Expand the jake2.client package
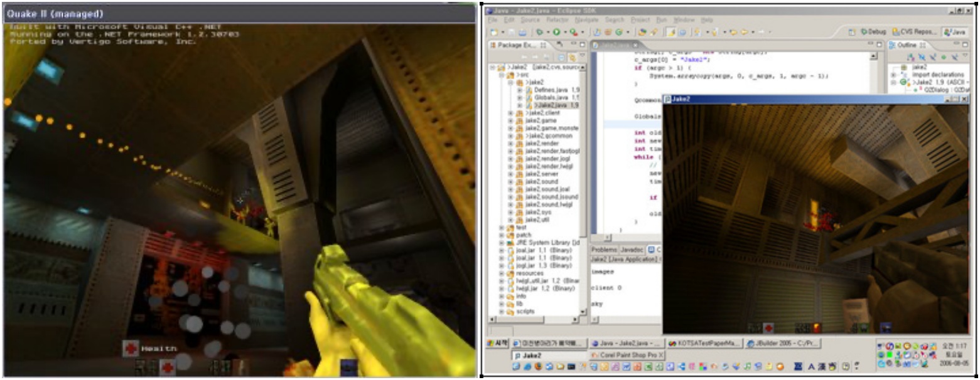Image resolution: width=980 pixels, height=380 pixels. tap(510, 113)
